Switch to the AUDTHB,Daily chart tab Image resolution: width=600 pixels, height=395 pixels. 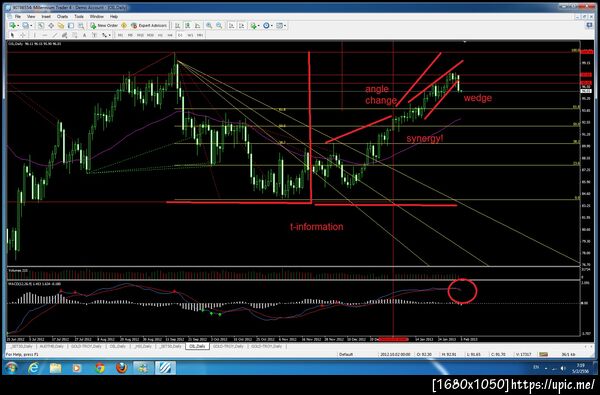point(52,346)
